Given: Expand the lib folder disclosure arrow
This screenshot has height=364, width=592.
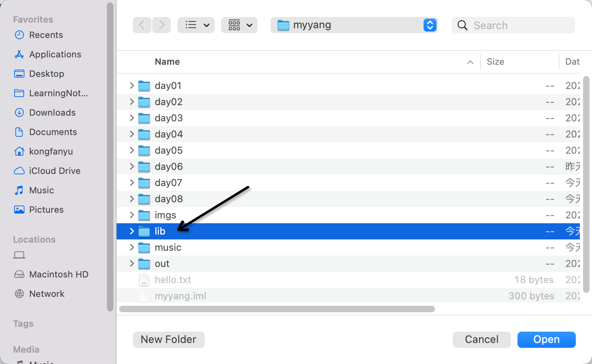Looking at the screenshot, I should coord(132,231).
